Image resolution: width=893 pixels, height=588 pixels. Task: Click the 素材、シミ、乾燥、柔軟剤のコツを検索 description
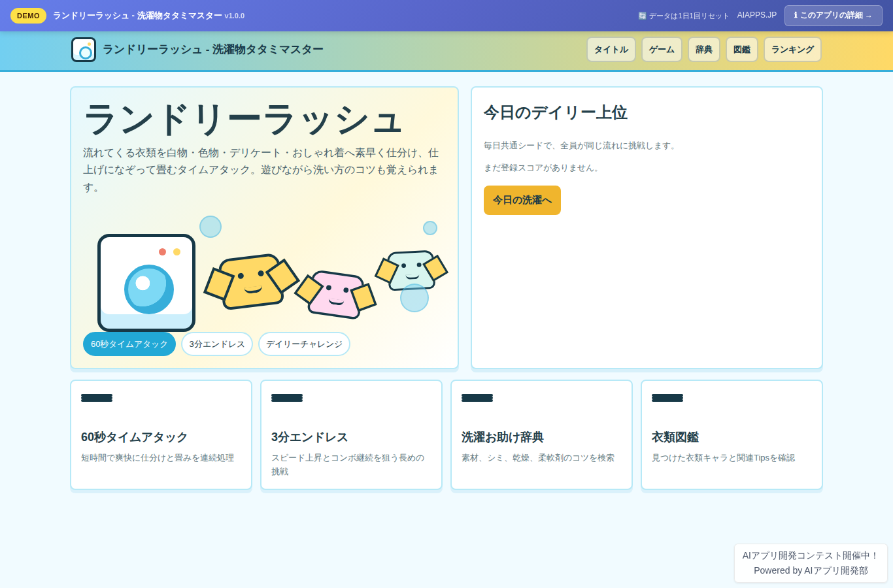coord(538,458)
